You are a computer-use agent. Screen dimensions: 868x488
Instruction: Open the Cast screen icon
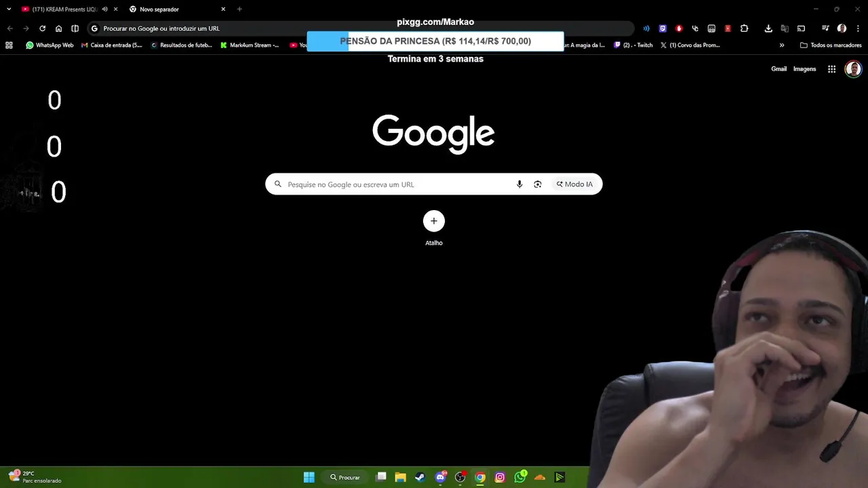(801, 28)
